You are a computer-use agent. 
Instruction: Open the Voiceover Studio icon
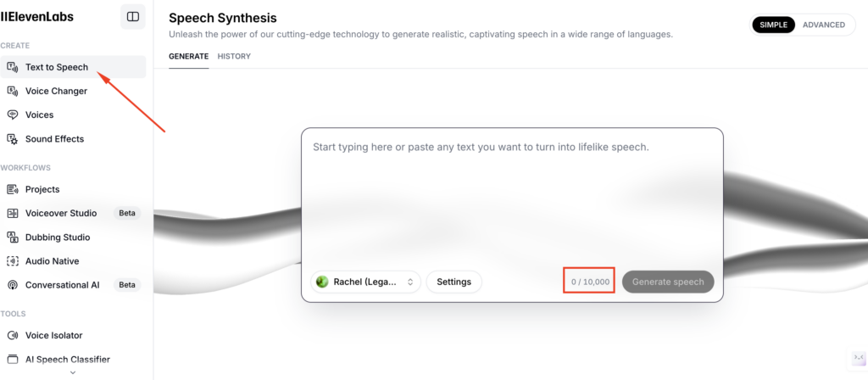pos(13,213)
